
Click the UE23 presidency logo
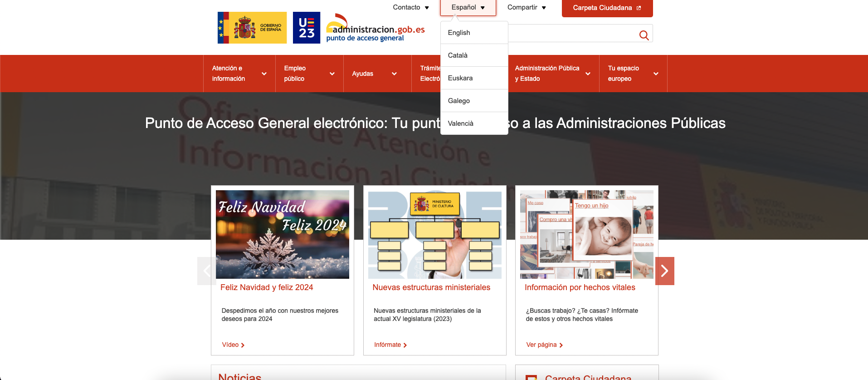click(x=307, y=28)
